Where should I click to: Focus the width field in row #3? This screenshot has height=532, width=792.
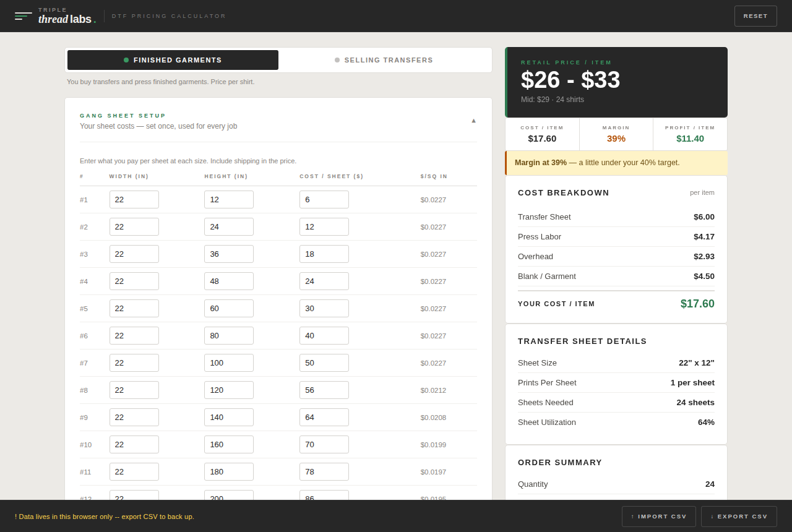pos(134,254)
